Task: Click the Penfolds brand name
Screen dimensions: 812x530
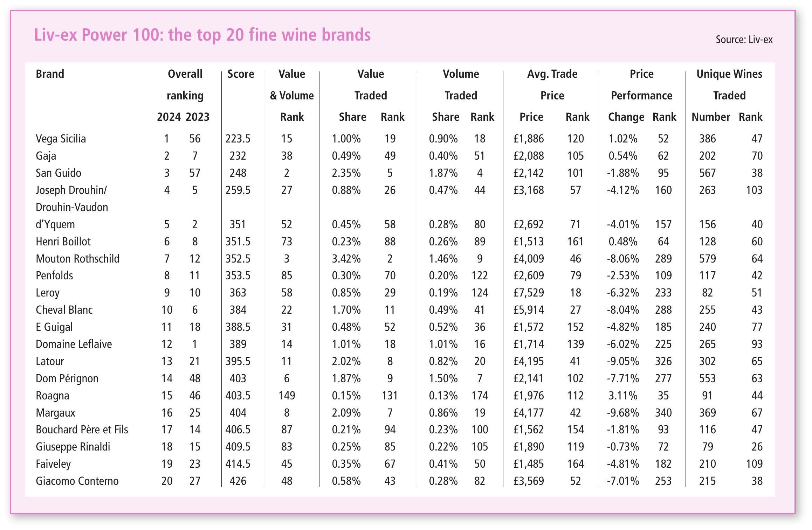Action: 54,276
